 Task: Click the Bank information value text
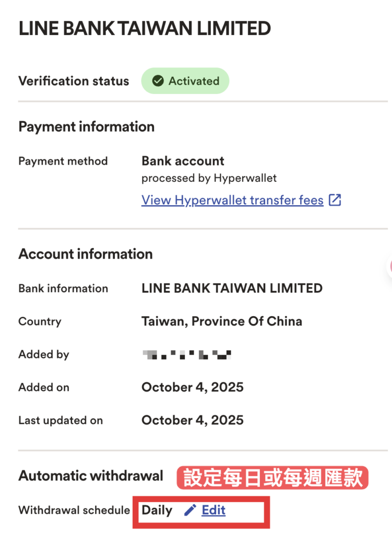232,288
